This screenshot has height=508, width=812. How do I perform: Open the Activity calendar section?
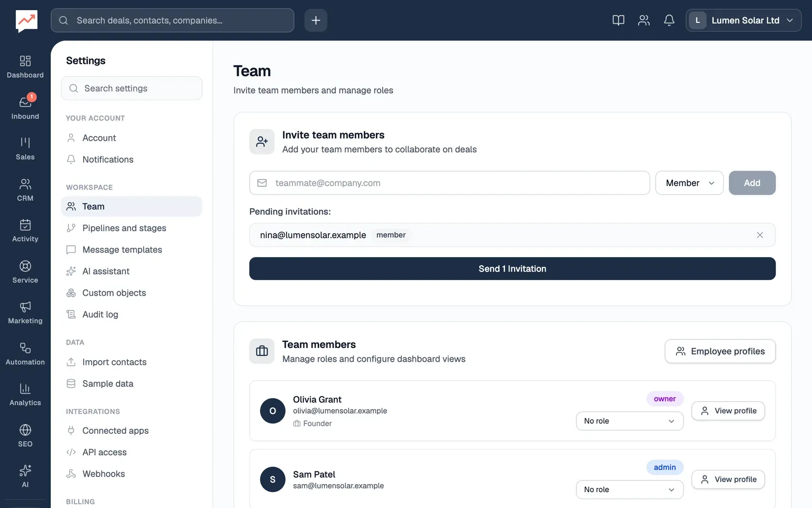tap(25, 231)
